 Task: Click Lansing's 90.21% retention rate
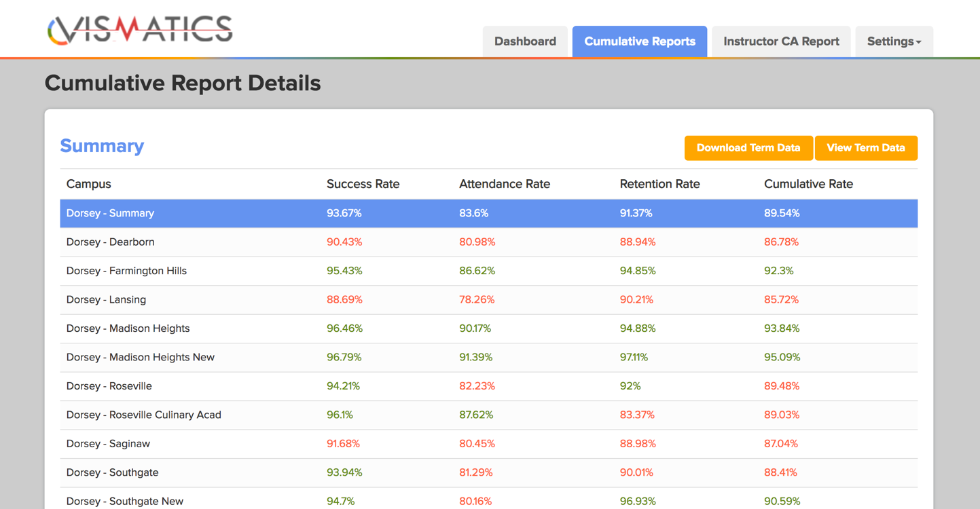pyautogui.click(x=636, y=300)
